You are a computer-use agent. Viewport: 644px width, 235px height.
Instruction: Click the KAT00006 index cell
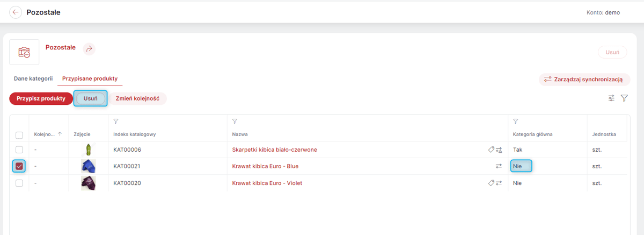(x=127, y=149)
